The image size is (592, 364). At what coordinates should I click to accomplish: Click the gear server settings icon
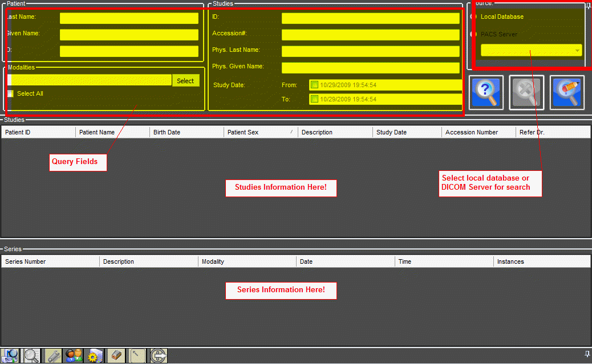click(x=94, y=356)
